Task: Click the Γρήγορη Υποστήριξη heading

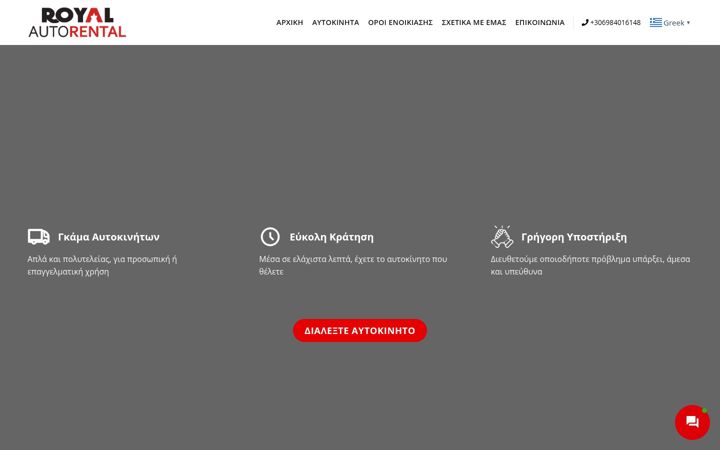Action: click(574, 237)
